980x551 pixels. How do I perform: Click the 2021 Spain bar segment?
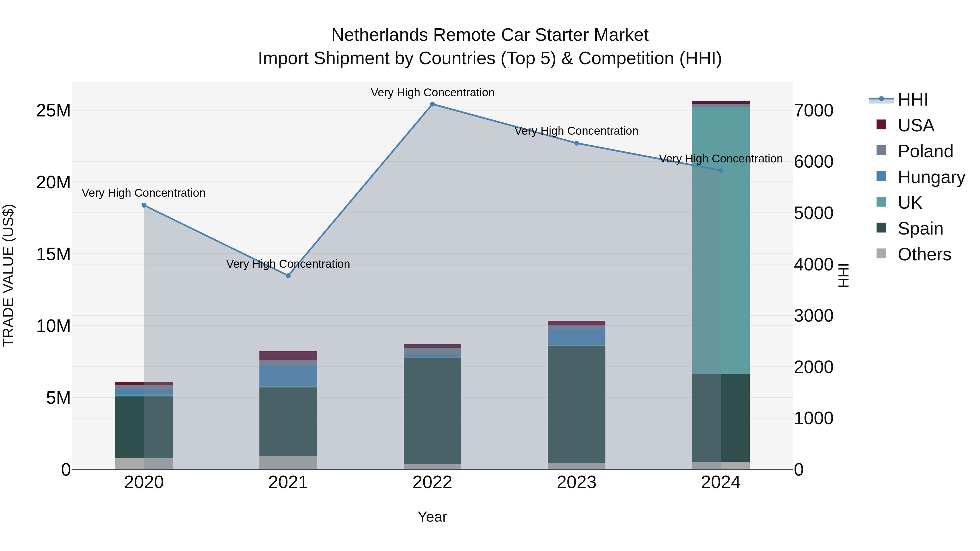click(x=288, y=422)
